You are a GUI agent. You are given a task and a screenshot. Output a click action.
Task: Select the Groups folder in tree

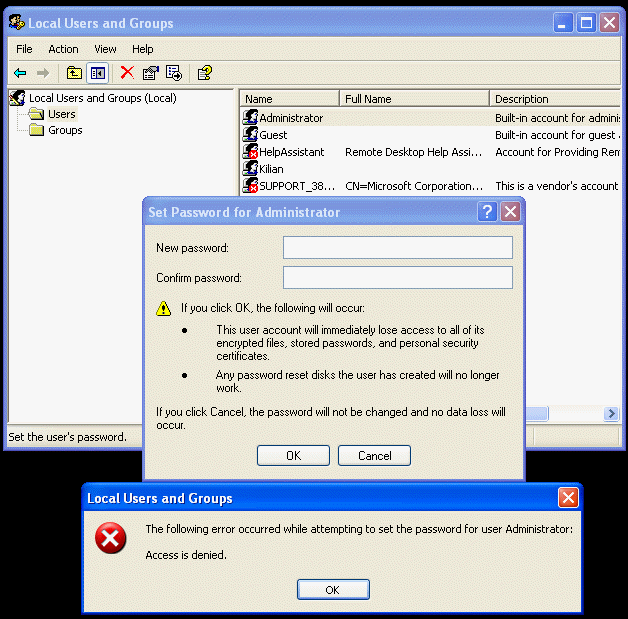[x=64, y=130]
